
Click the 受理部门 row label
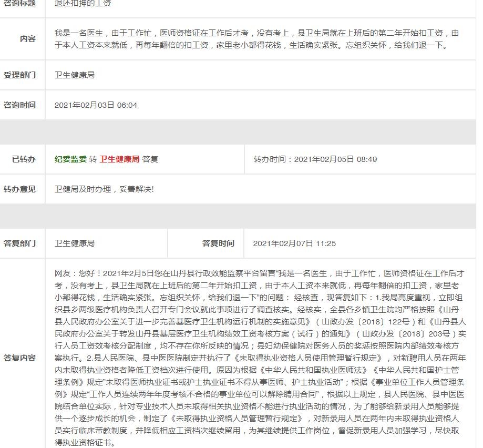click(x=20, y=75)
